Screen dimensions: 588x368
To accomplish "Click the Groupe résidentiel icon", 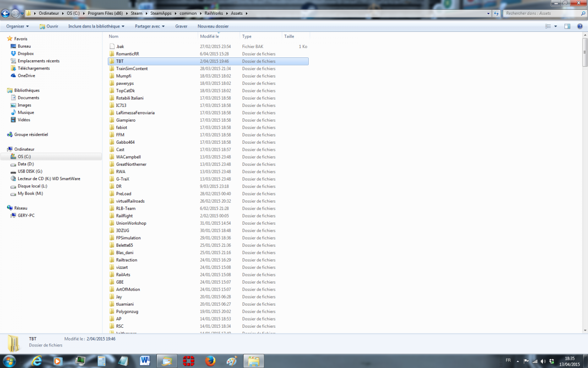I will [x=10, y=134].
